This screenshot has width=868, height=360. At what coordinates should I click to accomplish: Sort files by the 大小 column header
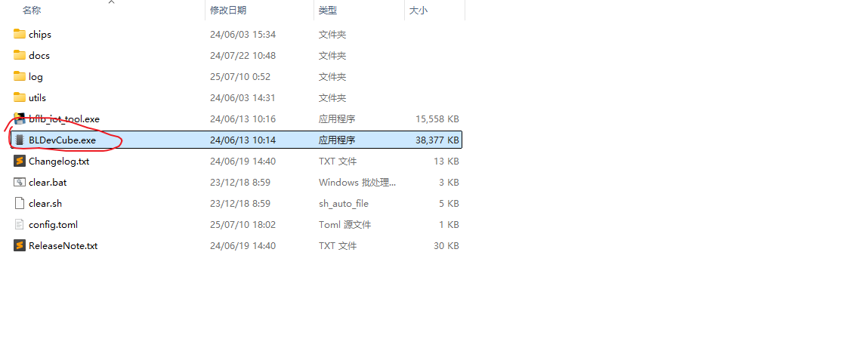point(418,10)
